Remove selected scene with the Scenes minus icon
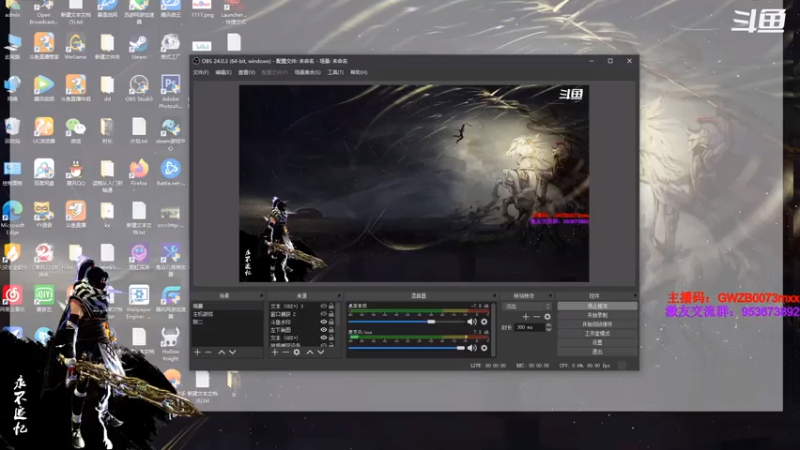 [x=208, y=352]
